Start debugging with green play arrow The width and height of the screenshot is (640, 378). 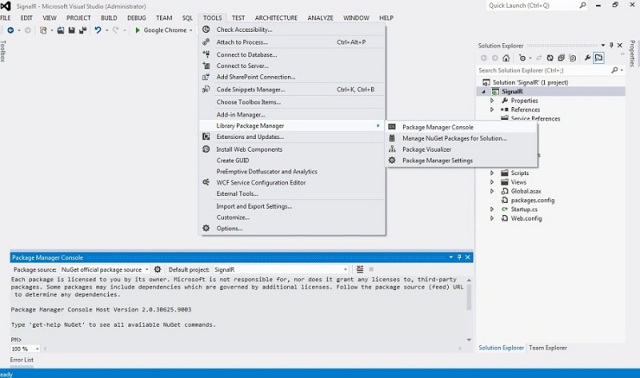click(x=138, y=30)
